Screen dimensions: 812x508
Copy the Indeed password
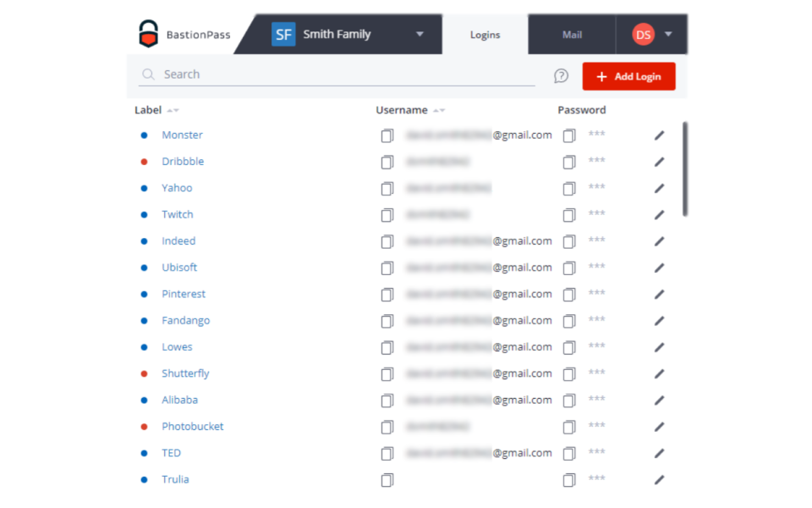[568, 241]
